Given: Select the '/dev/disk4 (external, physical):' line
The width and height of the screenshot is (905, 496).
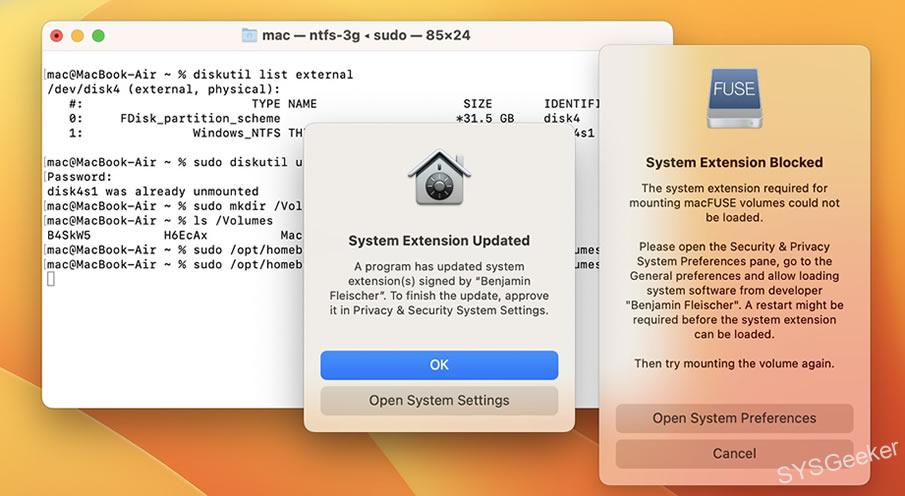Looking at the screenshot, I should click(x=163, y=89).
